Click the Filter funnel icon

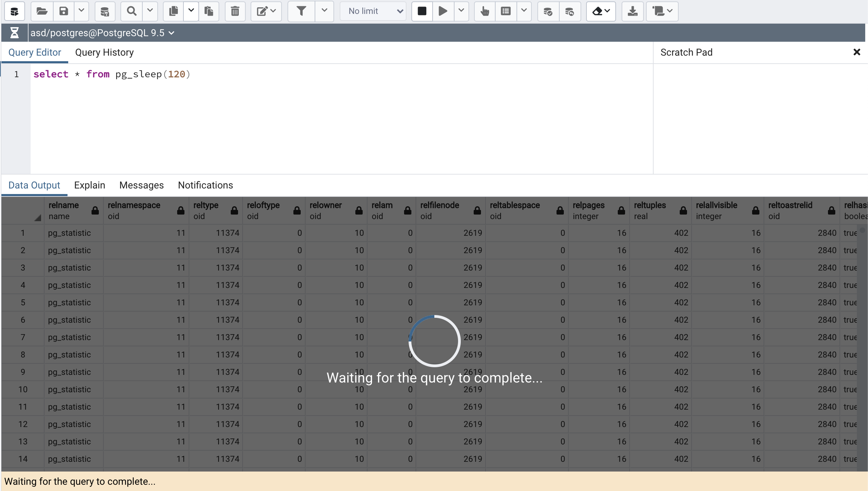[301, 11]
